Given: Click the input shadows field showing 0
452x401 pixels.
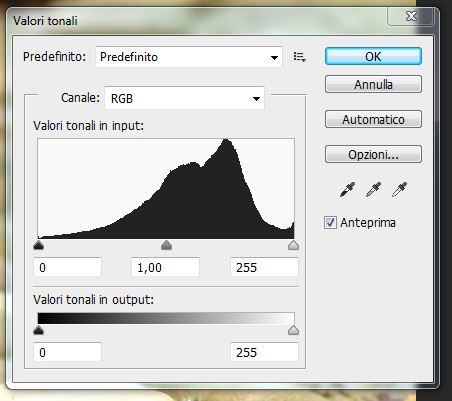Looking at the screenshot, I should pyautogui.click(x=67, y=267).
